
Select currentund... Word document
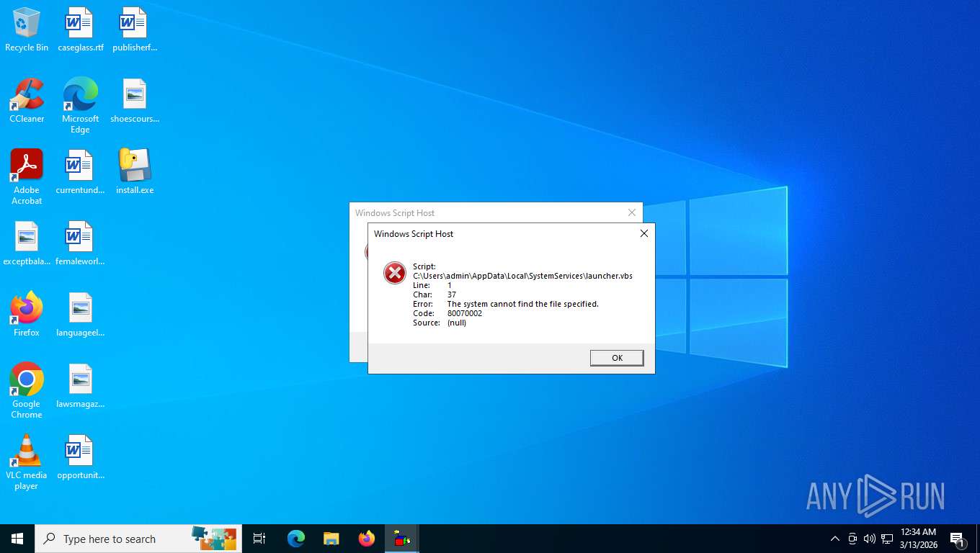pyautogui.click(x=80, y=172)
